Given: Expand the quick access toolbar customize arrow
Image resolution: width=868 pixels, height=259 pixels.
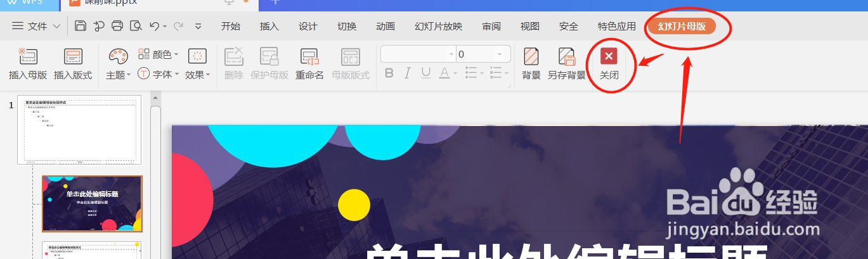Looking at the screenshot, I should [198, 27].
